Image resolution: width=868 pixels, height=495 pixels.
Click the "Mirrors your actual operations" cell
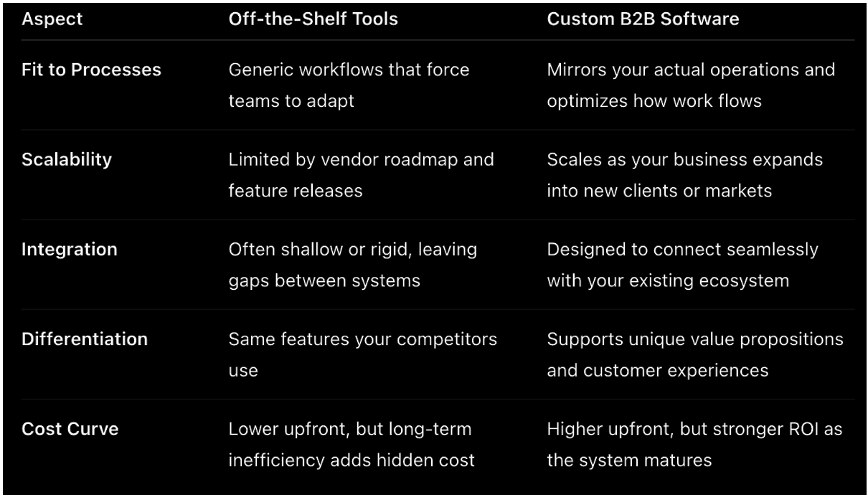pyautogui.click(x=691, y=85)
